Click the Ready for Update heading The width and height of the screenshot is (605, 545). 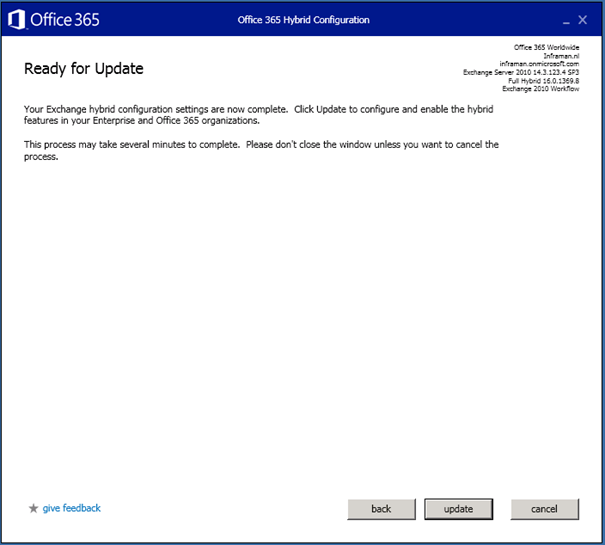(x=84, y=69)
